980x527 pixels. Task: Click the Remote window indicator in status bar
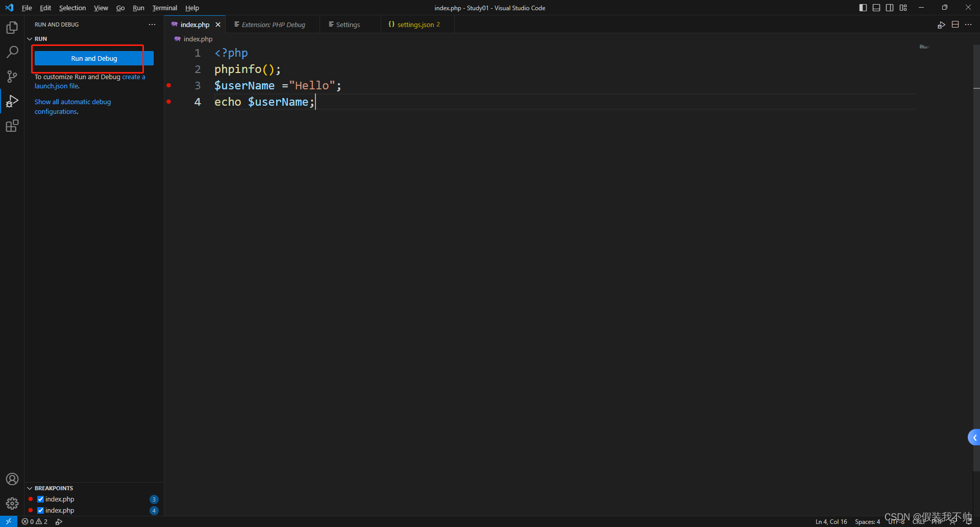coord(9,521)
